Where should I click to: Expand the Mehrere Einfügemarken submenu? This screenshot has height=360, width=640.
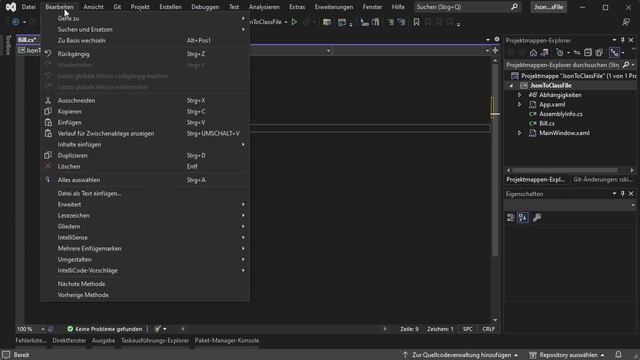click(145, 249)
